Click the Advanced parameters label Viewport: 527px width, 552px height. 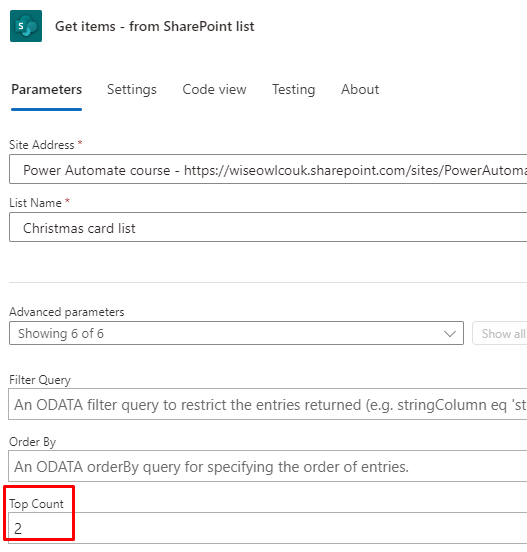point(67,312)
